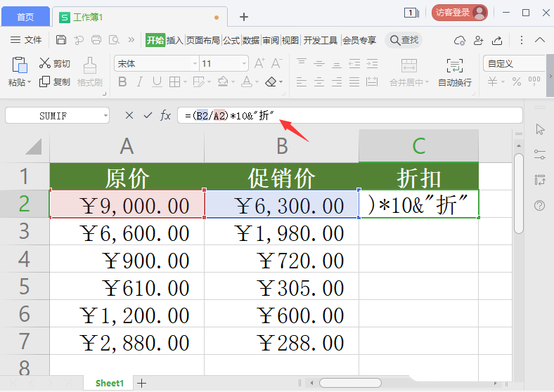Image resolution: width=554 pixels, height=392 pixels.
Task: Click the select all corner triangle
Action: [x=34, y=146]
